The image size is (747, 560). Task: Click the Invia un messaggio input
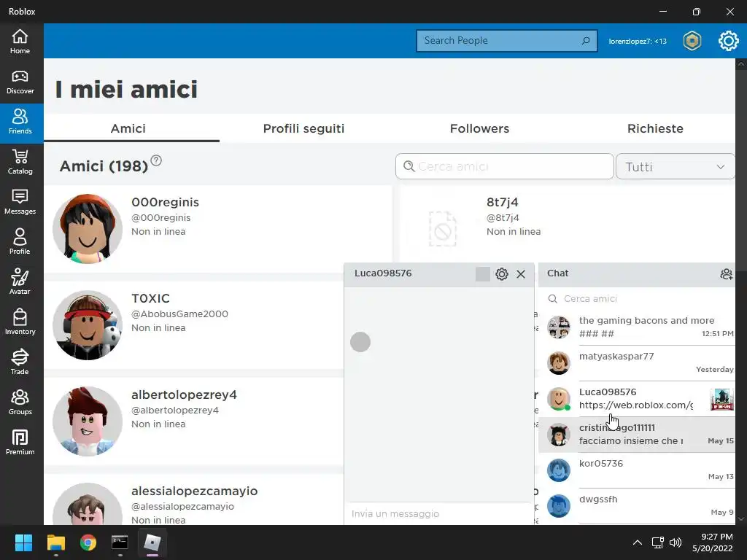[x=438, y=514]
